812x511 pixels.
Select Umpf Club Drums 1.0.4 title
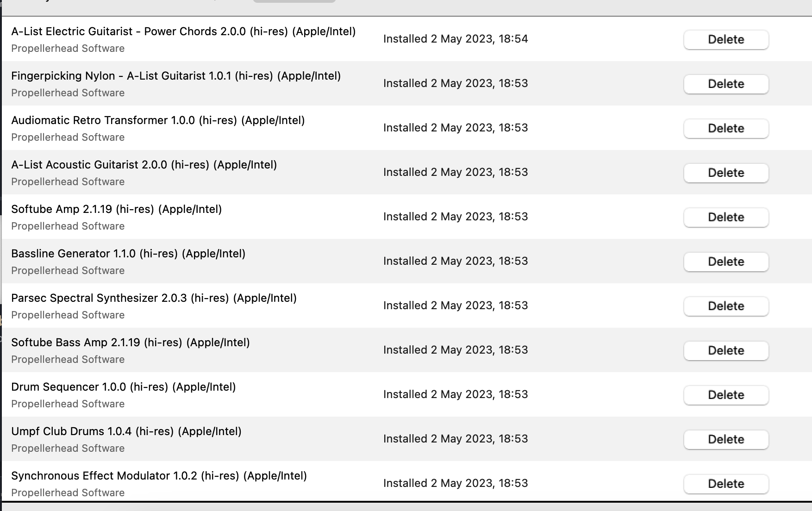[126, 431]
